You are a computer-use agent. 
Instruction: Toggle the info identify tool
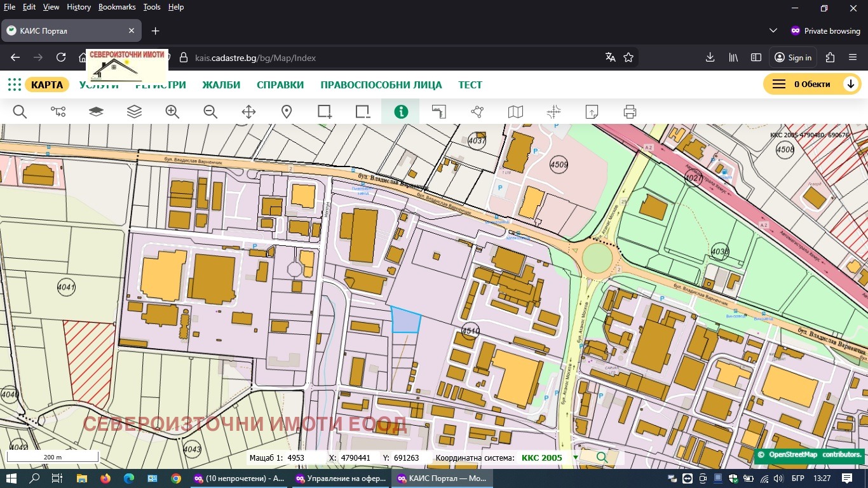(x=401, y=112)
